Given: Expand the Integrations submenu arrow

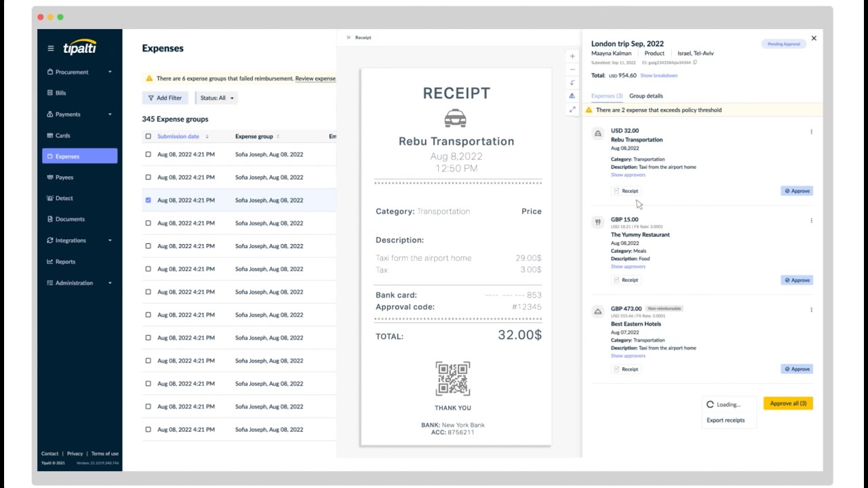Looking at the screenshot, I should 110,241.
